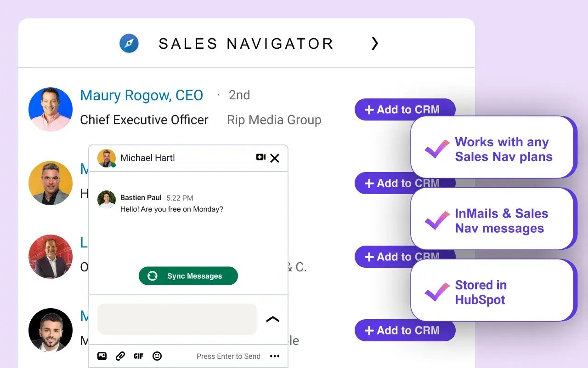Expand the message box with up chevron

click(273, 319)
